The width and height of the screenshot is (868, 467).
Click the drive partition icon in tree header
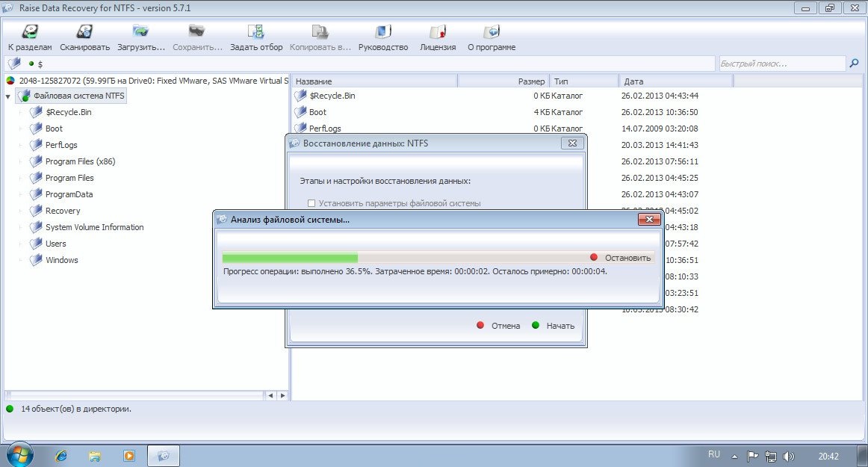click(10, 81)
